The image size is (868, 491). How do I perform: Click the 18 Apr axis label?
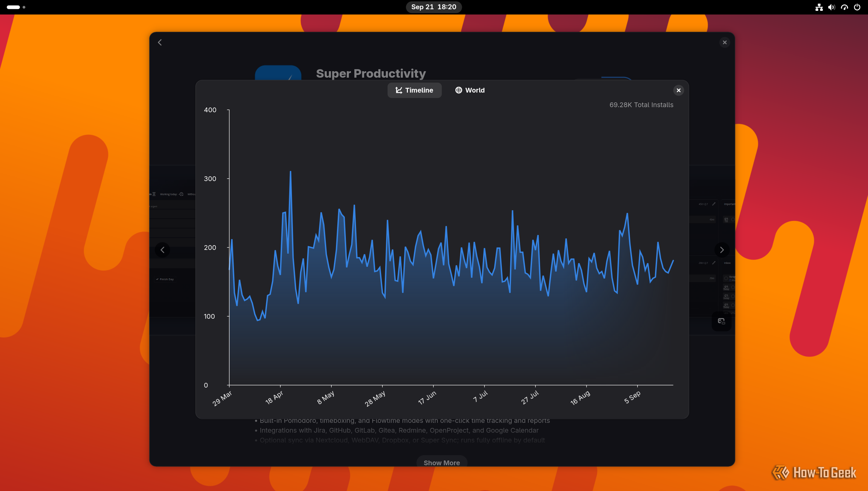click(x=274, y=397)
